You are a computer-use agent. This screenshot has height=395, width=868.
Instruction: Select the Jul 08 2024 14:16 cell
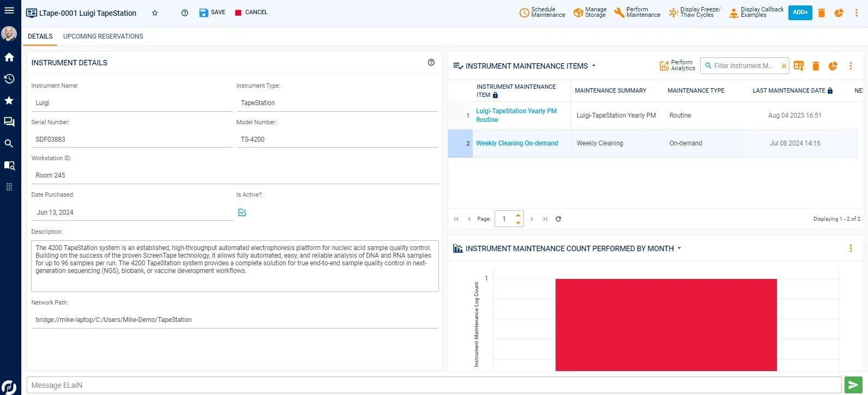point(795,143)
